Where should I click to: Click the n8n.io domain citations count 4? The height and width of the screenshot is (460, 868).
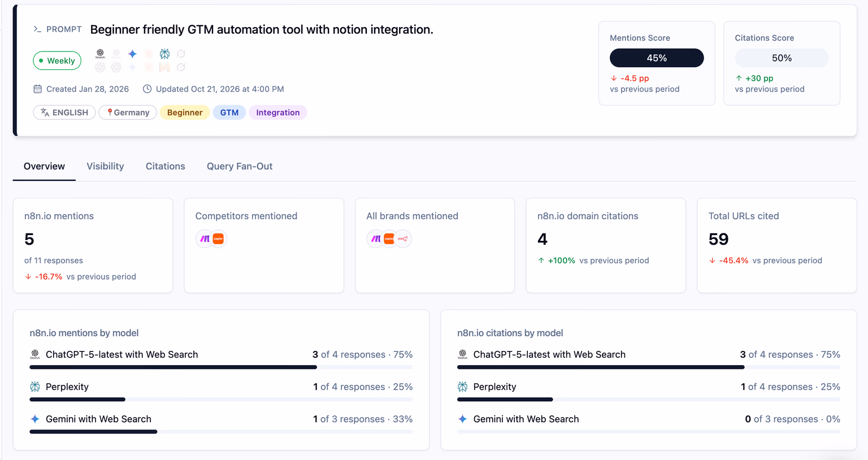[542, 239]
